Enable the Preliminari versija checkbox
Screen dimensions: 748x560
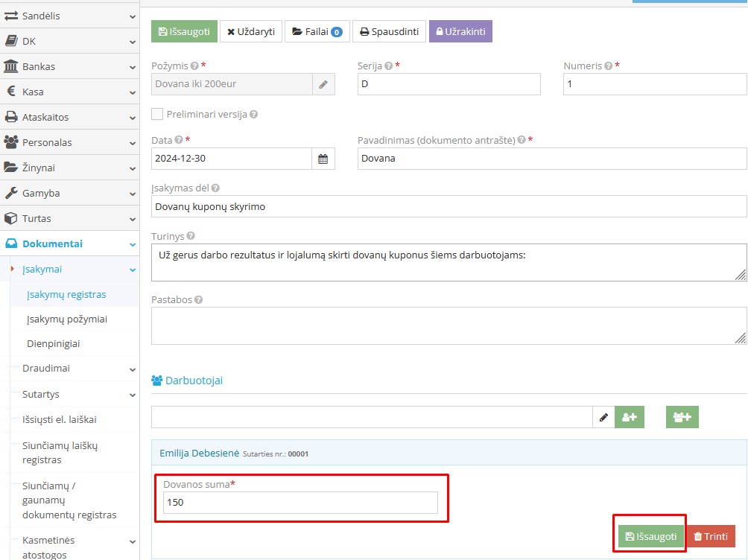click(157, 115)
